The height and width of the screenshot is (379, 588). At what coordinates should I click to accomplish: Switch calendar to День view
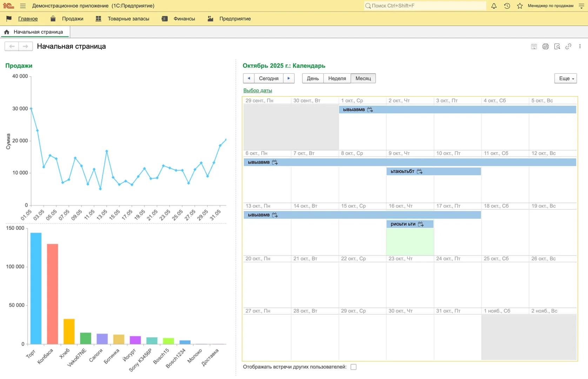(x=313, y=78)
